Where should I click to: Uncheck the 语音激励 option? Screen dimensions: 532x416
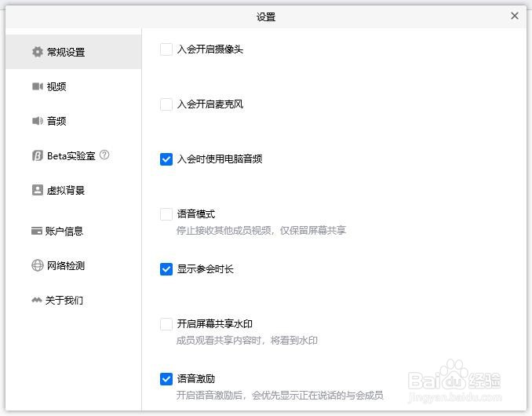tap(166, 379)
